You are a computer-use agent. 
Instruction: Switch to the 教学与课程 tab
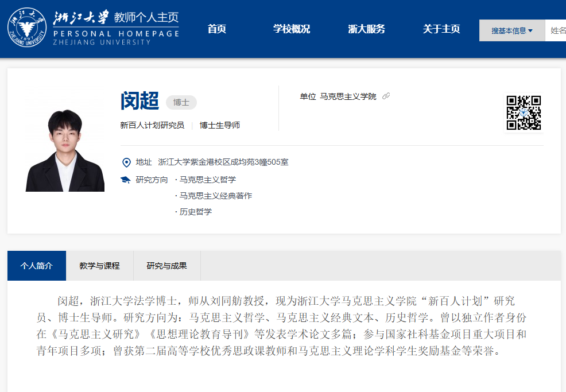coord(100,266)
